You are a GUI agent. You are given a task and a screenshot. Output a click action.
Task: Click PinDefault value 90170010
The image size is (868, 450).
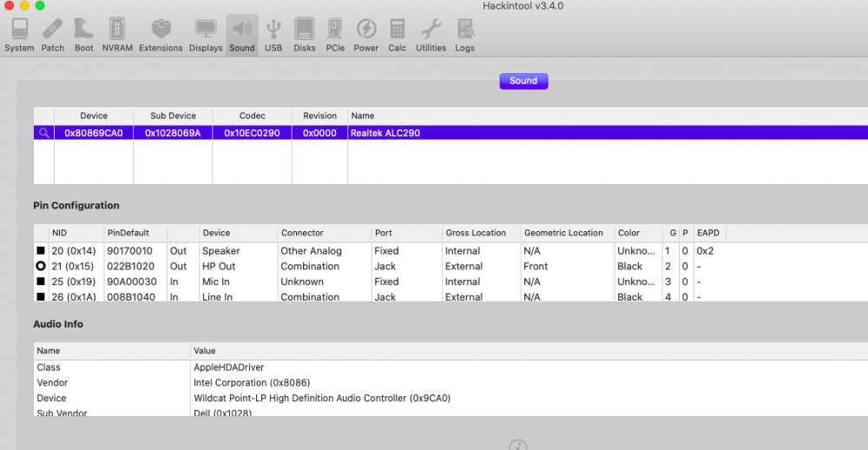129,251
